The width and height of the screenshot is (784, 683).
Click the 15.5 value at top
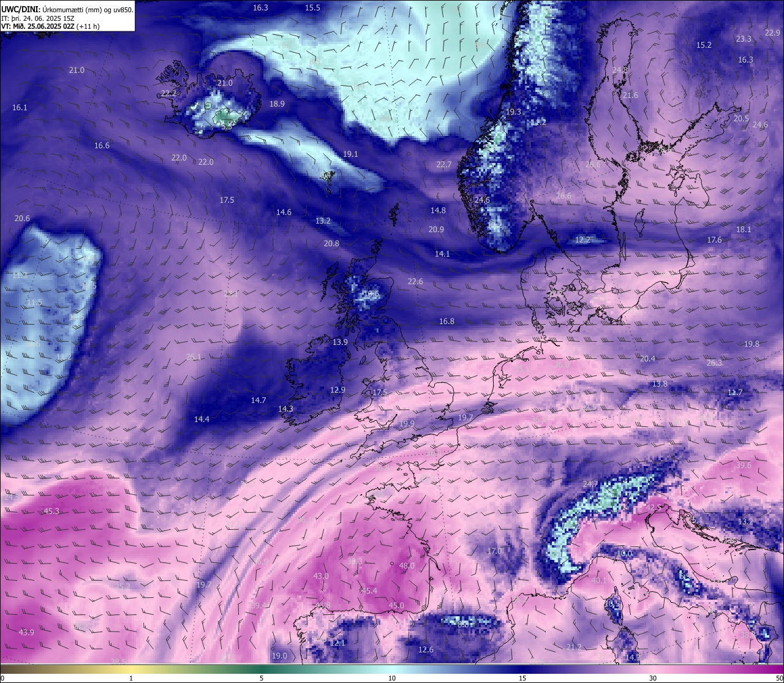(x=312, y=7)
